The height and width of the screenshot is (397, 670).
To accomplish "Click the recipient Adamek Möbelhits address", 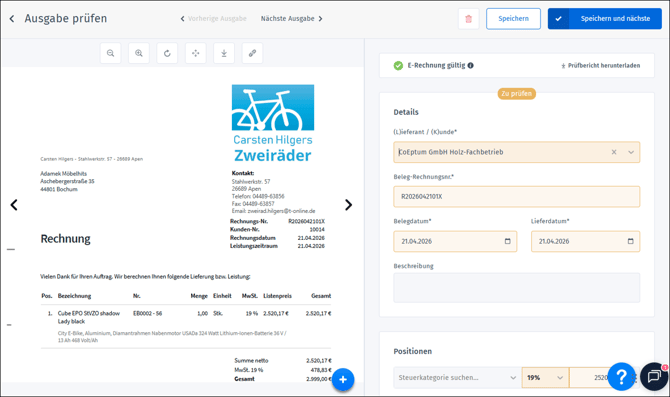I will (x=67, y=181).
